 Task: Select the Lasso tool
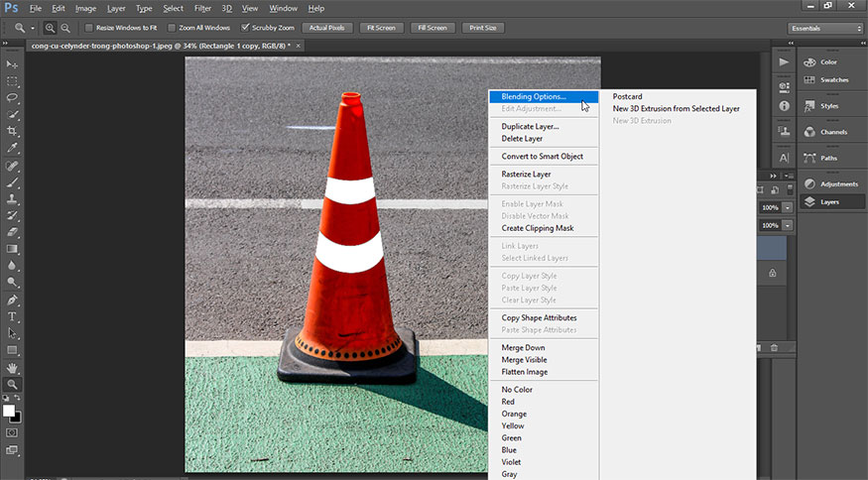13,98
